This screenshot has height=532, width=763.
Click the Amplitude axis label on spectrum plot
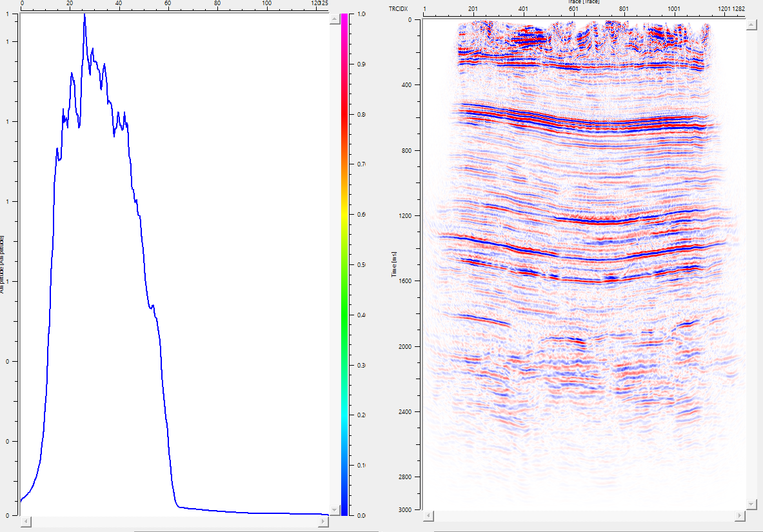pos(1,264)
